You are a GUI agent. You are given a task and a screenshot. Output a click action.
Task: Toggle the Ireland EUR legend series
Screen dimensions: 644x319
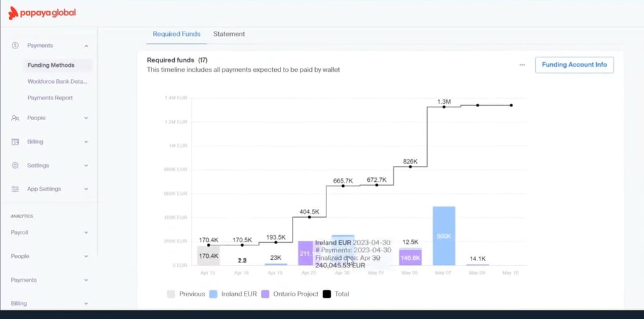(233, 294)
